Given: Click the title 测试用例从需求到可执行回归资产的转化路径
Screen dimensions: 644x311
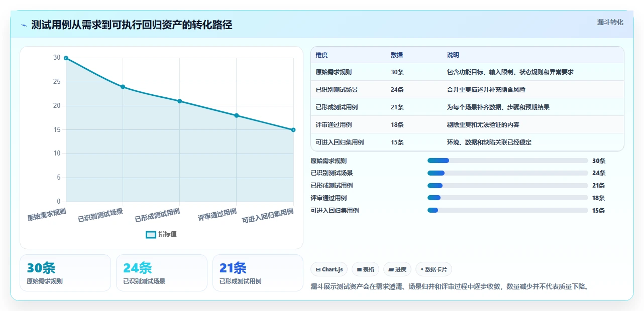Looking at the screenshot, I should click(x=132, y=25).
